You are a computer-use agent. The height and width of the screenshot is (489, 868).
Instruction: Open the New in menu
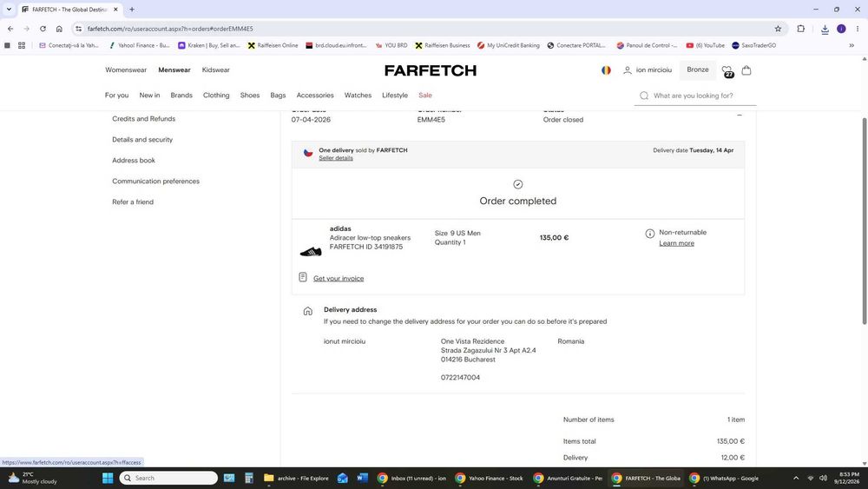point(149,96)
